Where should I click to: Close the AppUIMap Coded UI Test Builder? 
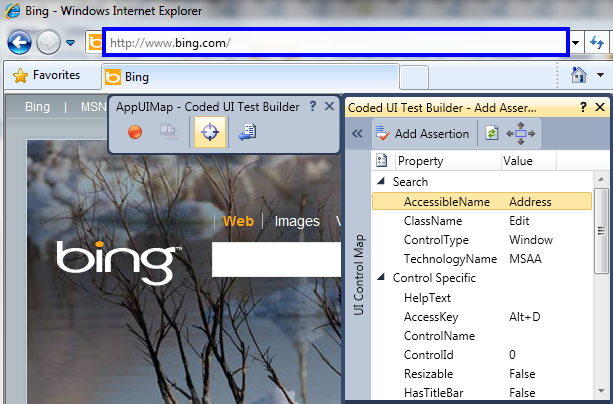pyautogui.click(x=330, y=106)
